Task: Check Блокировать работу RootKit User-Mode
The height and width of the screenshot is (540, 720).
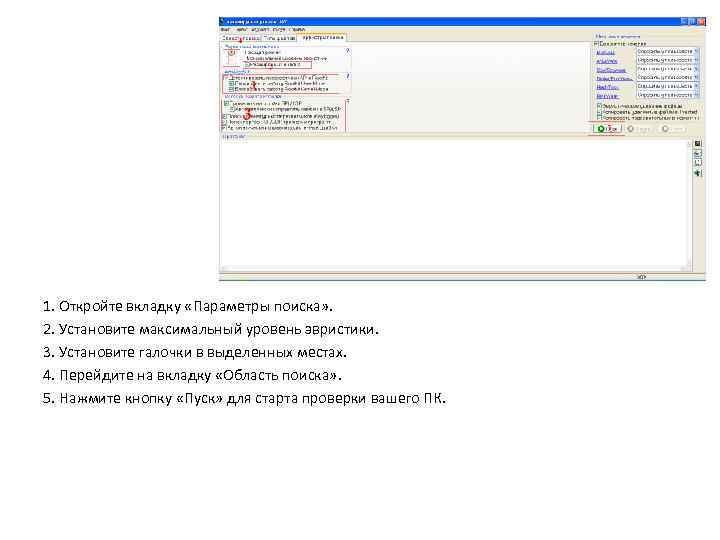Action: [x=231, y=84]
